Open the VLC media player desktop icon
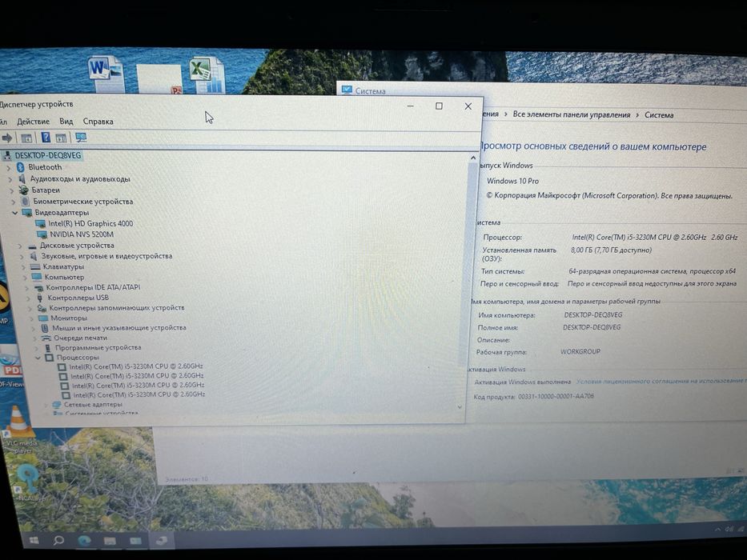Viewport: 747px width, 560px height. click(x=18, y=422)
